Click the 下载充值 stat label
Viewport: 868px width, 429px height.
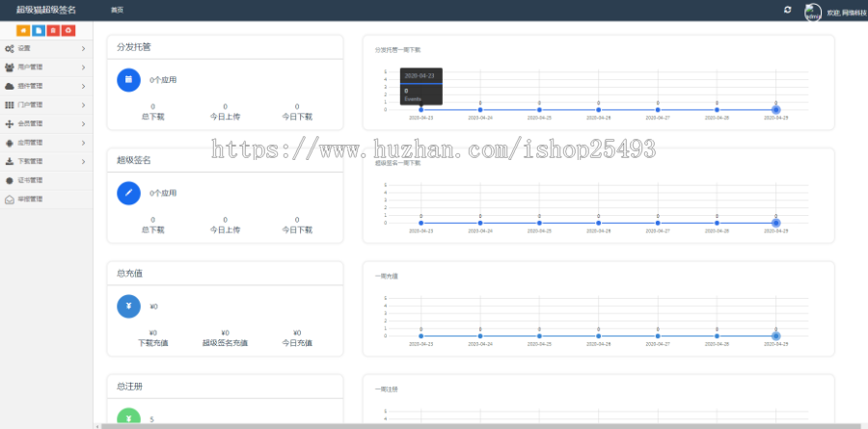[152, 342]
